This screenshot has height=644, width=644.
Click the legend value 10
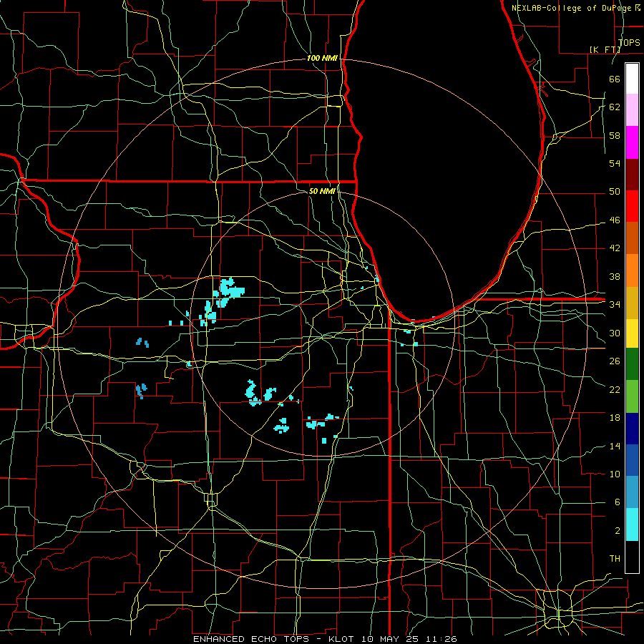[615, 474]
